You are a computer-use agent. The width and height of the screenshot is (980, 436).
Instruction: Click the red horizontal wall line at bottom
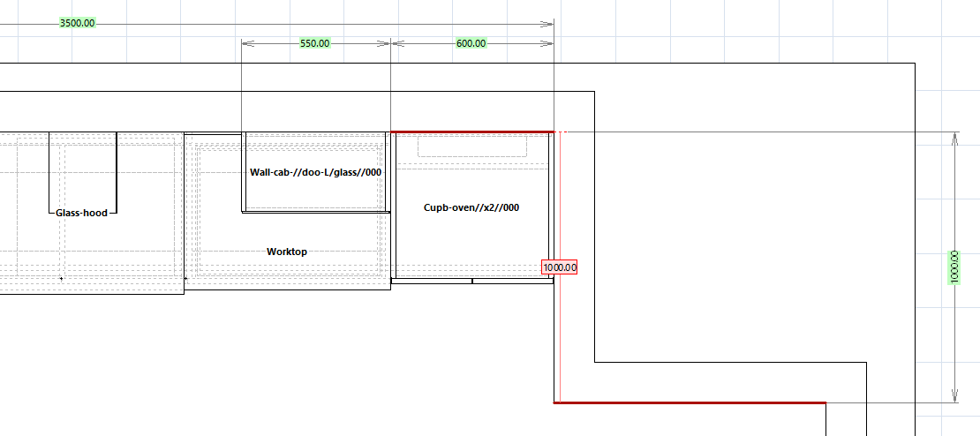click(690, 402)
